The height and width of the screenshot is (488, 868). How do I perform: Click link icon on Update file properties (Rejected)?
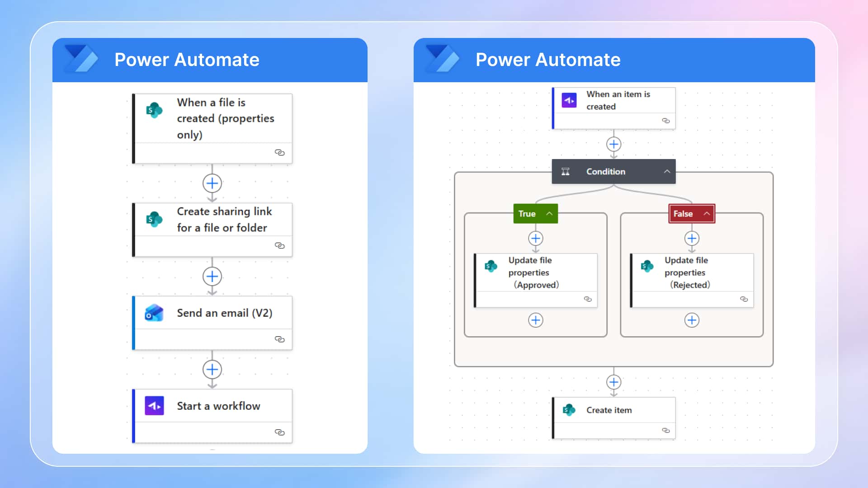[744, 299]
